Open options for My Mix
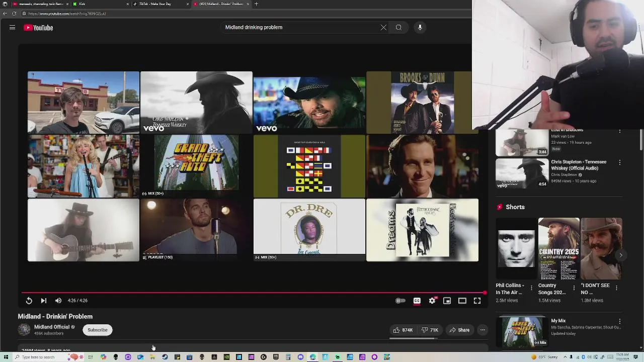 620,321
